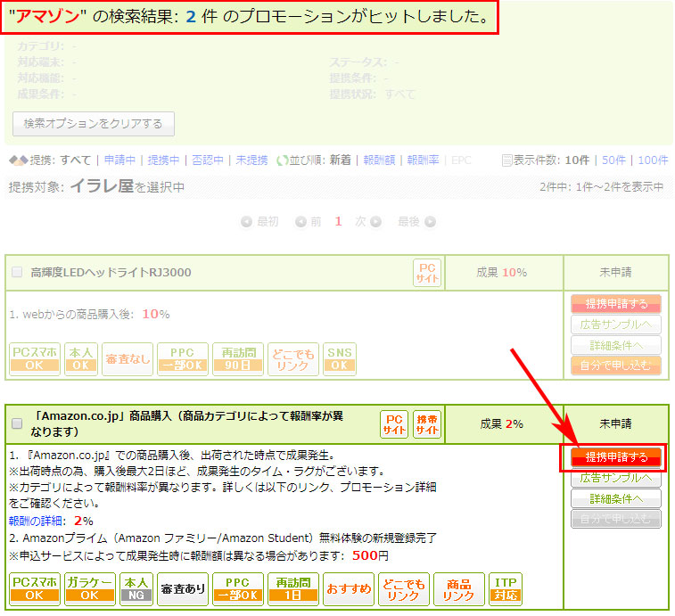The image size is (675, 616).
Task: Open 詳細条件へ for Amazon.co.jp promotion
Action: click(616, 498)
